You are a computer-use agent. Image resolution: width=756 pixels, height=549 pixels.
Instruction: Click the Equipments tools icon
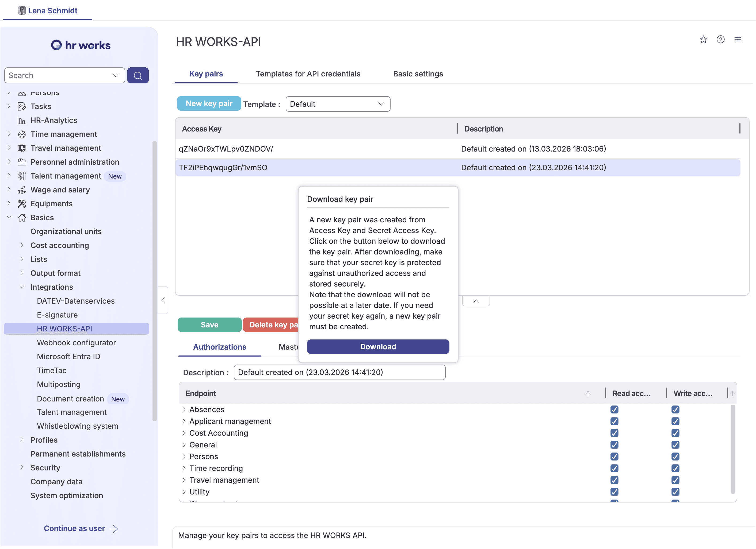point(22,204)
